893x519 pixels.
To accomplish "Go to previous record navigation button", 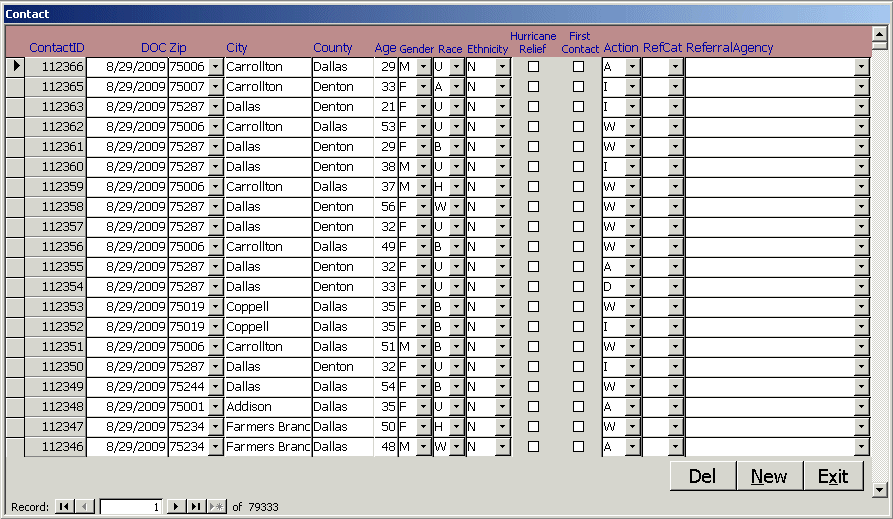I will pyautogui.click(x=84, y=506).
